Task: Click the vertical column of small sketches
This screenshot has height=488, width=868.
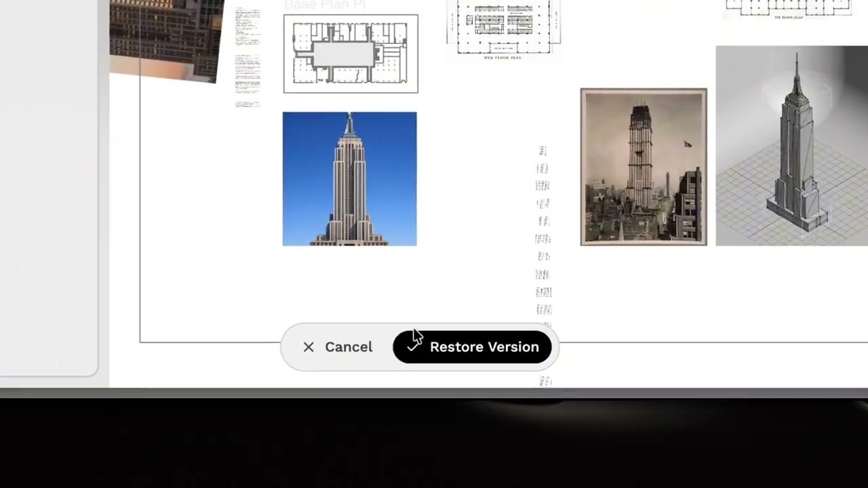Action: (x=544, y=264)
